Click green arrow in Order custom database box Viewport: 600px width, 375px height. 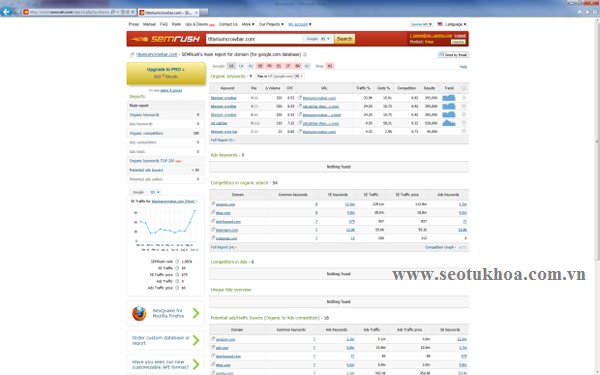196,340
